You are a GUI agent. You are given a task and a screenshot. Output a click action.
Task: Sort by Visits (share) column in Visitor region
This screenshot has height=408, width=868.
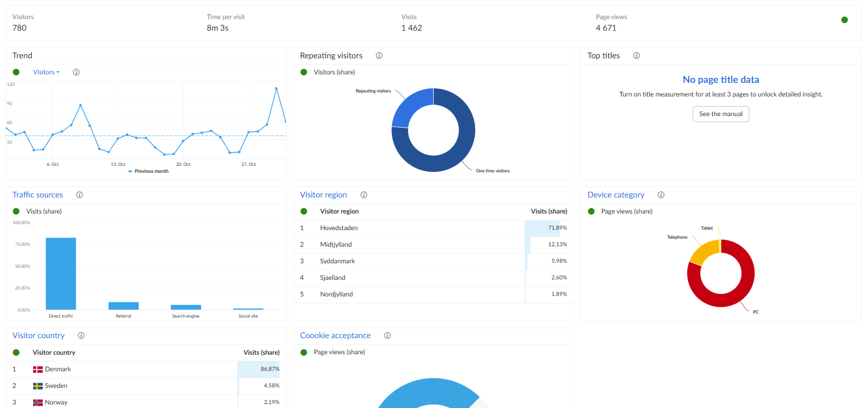[548, 212]
